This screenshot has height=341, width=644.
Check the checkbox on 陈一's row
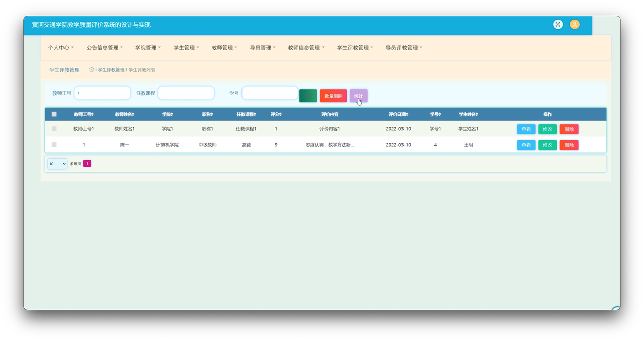pyautogui.click(x=54, y=144)
